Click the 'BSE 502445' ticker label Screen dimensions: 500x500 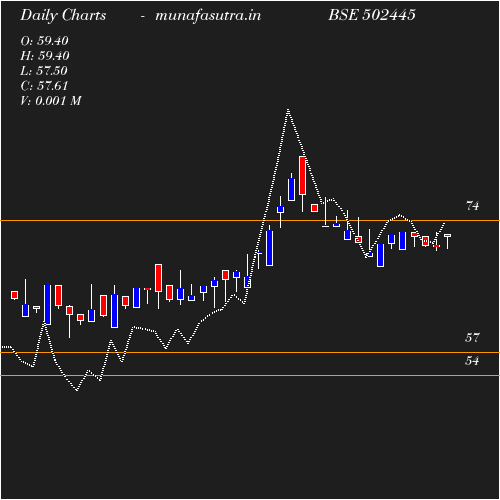(372, 15)
